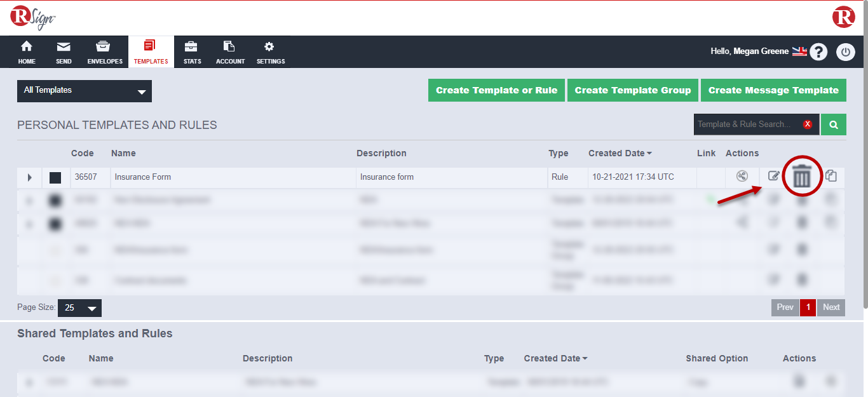Image resolution: width=868 pixels, height=397 pixels.
Task: Toggle the checkbox for Insurance Form row
Action: point(55,178)
